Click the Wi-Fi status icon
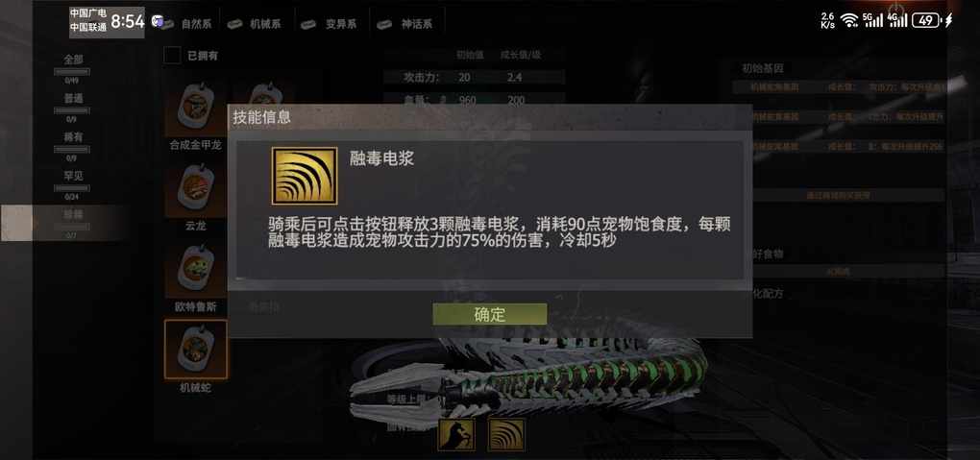Viewport: 980px width, 460px height. [848, 20]
